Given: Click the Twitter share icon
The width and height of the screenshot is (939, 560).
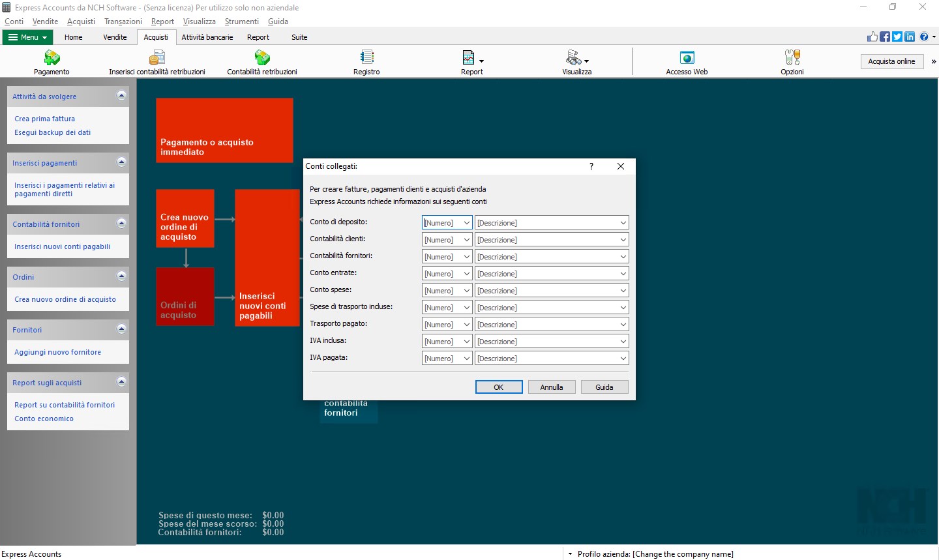Looking at the screenshot, I should (x=897, y=37).
